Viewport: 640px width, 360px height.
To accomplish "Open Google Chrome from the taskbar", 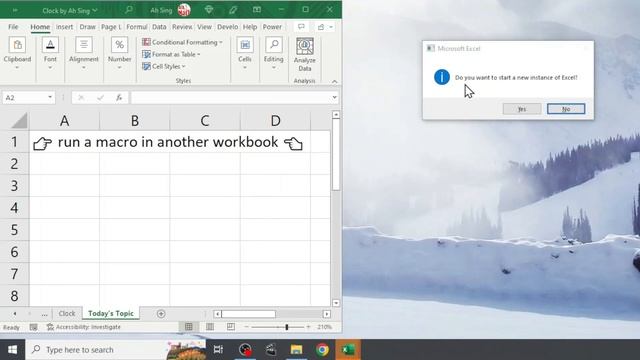I will click(x=322, y=350).
